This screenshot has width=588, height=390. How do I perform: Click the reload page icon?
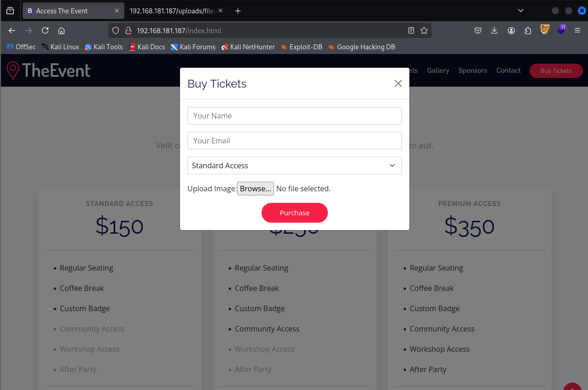[x=45, y=30]
